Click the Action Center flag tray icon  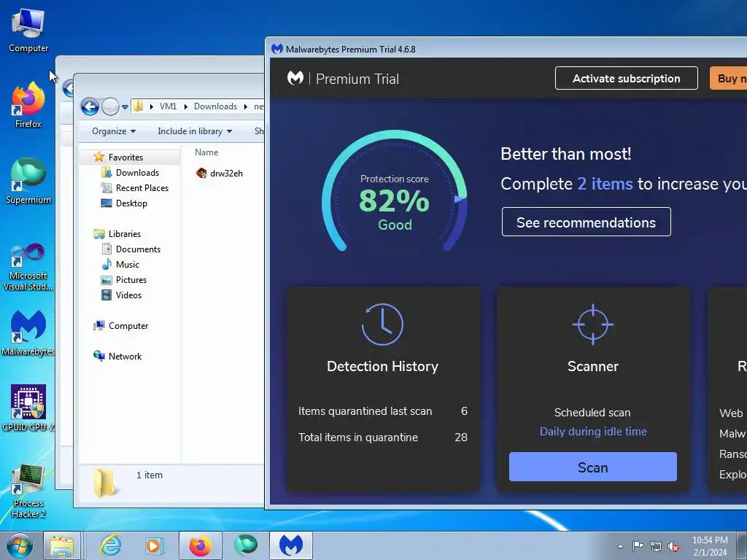[638, 546]
